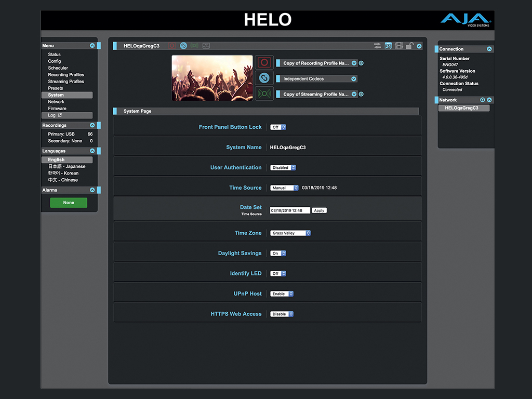Image resolution: width=532 pixels, height=399 pixels.
Task: Click the network transfer arrows icon
Action: pyautogui.click(x=377, y=45)
